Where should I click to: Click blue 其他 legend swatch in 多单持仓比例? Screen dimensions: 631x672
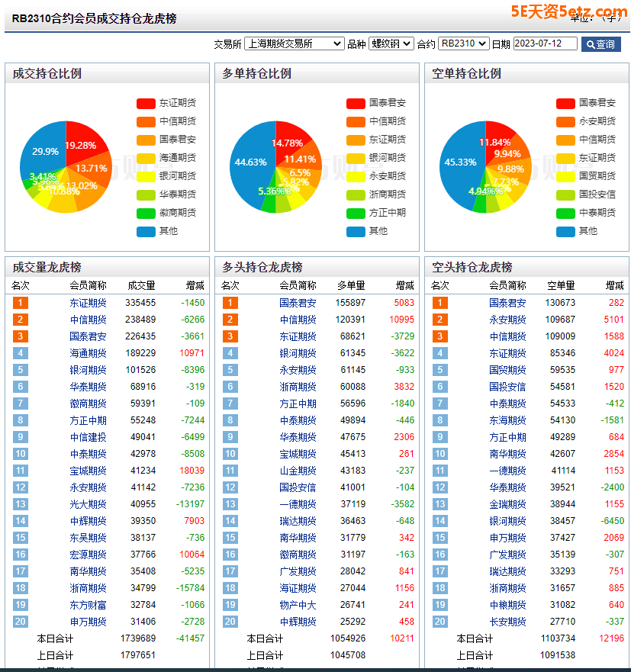click(356, 231)
